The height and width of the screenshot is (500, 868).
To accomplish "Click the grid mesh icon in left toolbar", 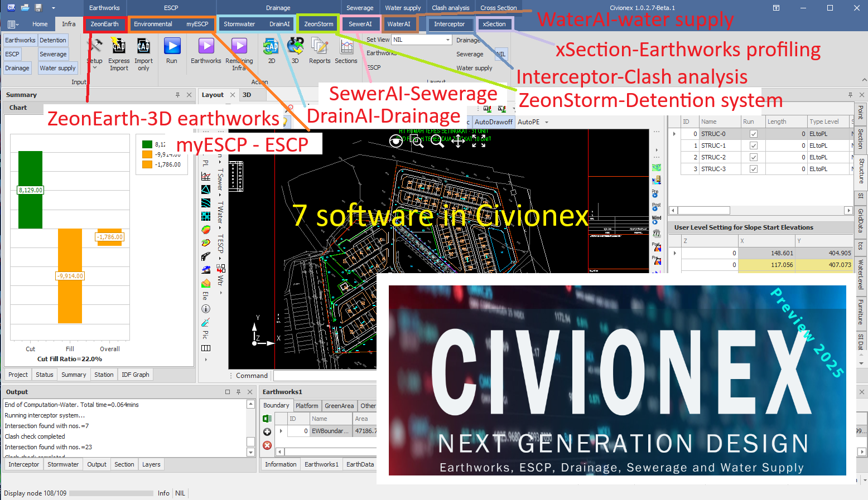I will pyautogui.click(x=206, y=216).
